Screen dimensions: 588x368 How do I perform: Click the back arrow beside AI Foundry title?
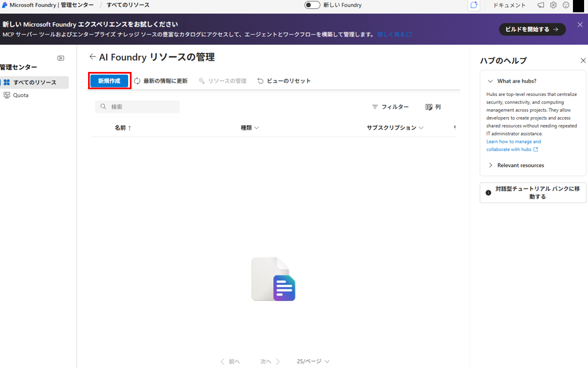coord(93,57)
